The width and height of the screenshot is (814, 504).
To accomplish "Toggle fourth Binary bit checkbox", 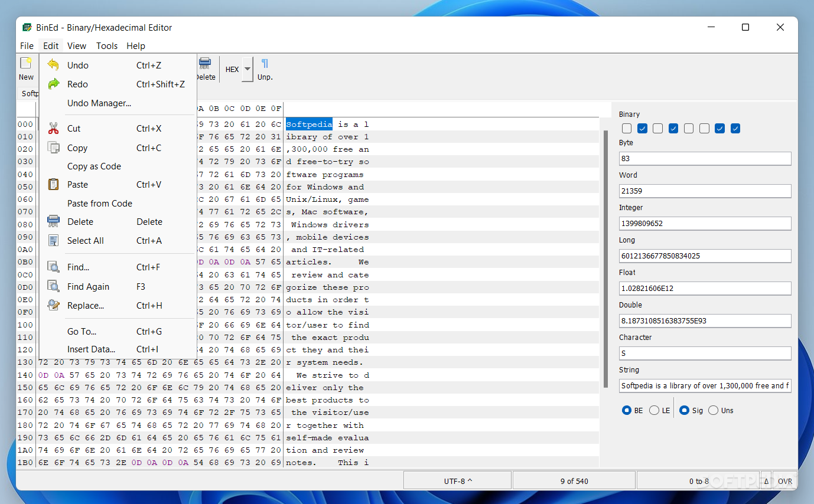I will [x=673, y=129].
